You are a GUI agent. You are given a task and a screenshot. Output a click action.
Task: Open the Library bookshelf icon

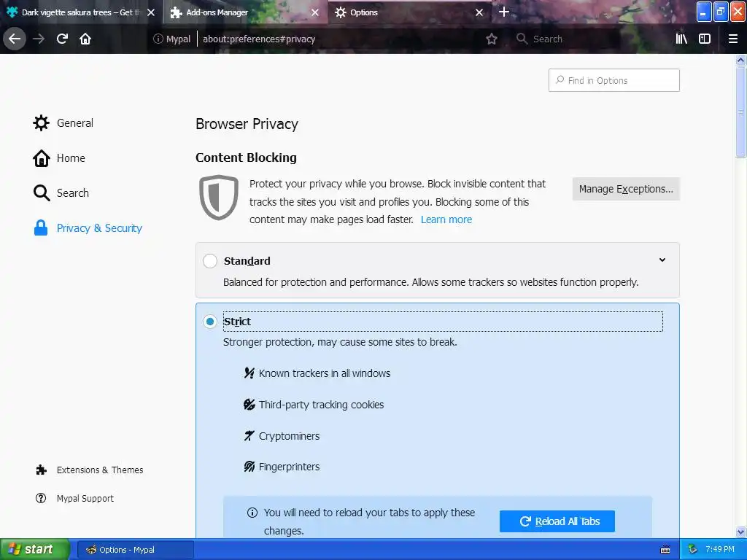[x=681, y=39]
